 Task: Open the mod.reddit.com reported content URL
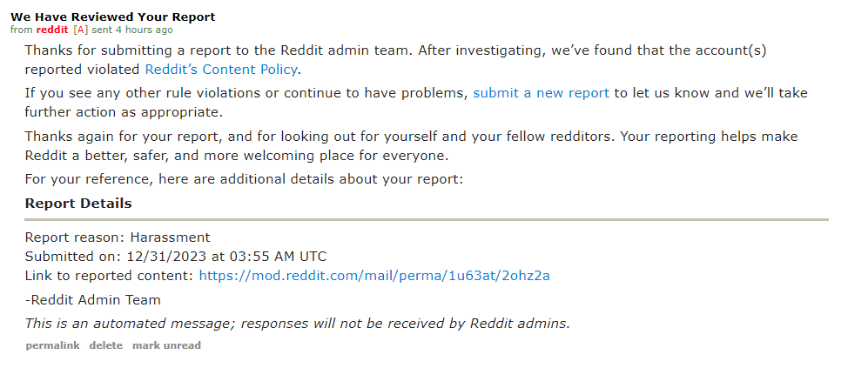[374, 276]
